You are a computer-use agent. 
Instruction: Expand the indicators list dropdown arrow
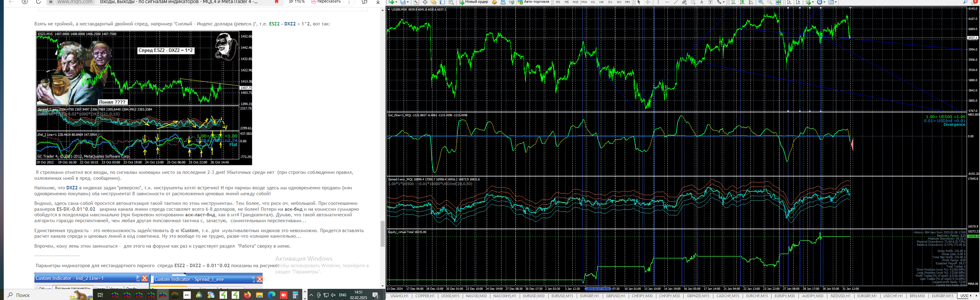click(x=813, y=2)
